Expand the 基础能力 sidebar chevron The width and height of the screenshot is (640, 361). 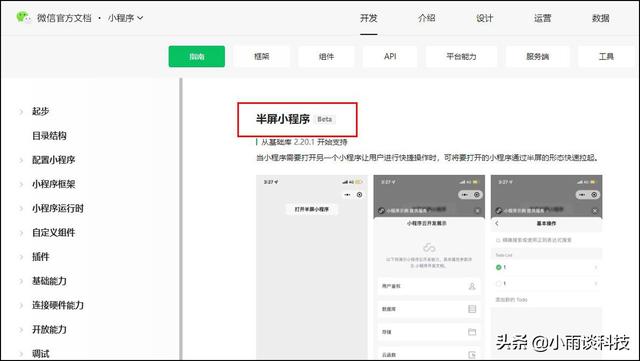(x=21, y=281)
